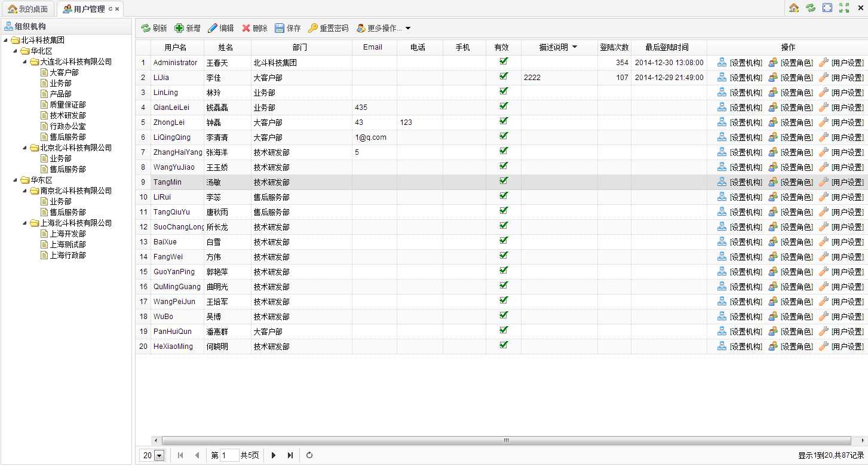Toggle the valid checkbox for LiQingQing
868x466 pixels.
pyautogui.click(x=504, y=136)
